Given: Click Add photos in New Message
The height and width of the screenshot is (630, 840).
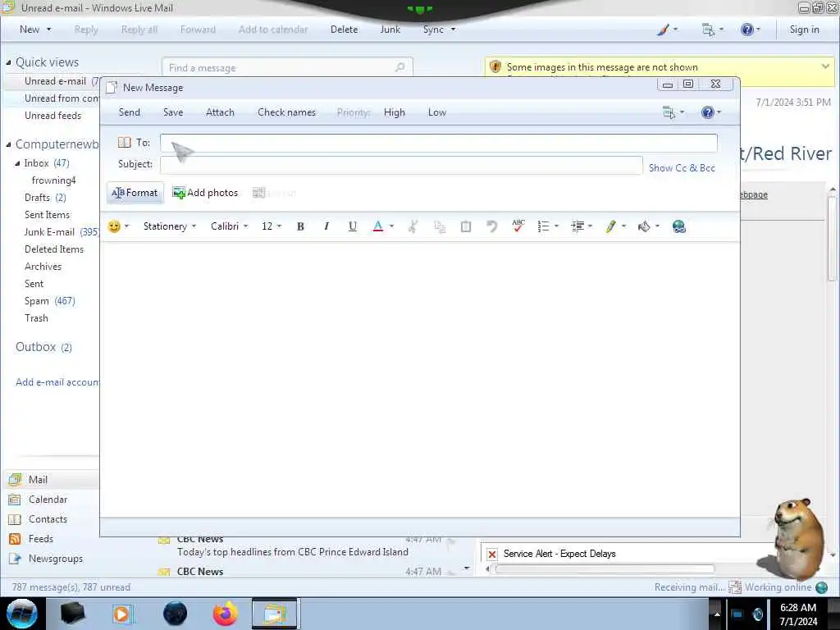Looking at the screenshot, I should click(205, 193).
